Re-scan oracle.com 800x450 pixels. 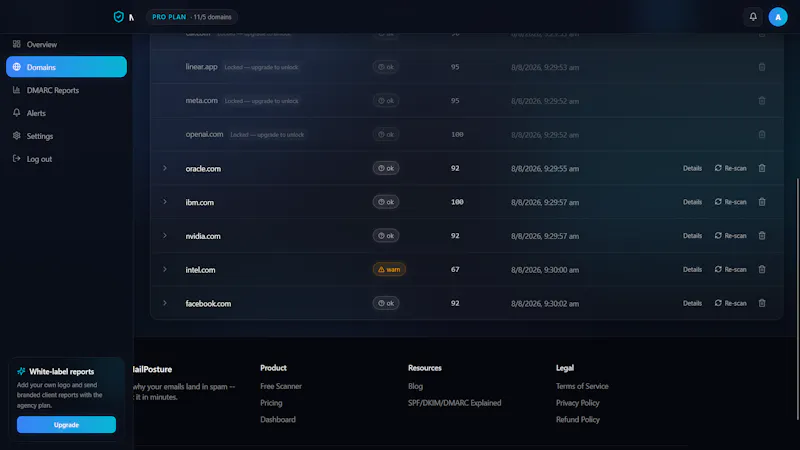(731, 168)
